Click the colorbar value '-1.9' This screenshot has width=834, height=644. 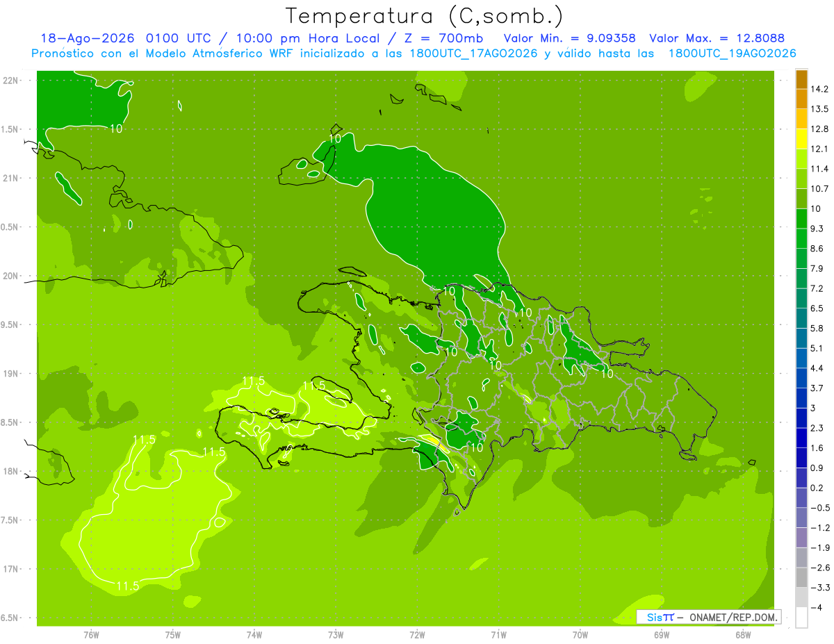(820, 547)
